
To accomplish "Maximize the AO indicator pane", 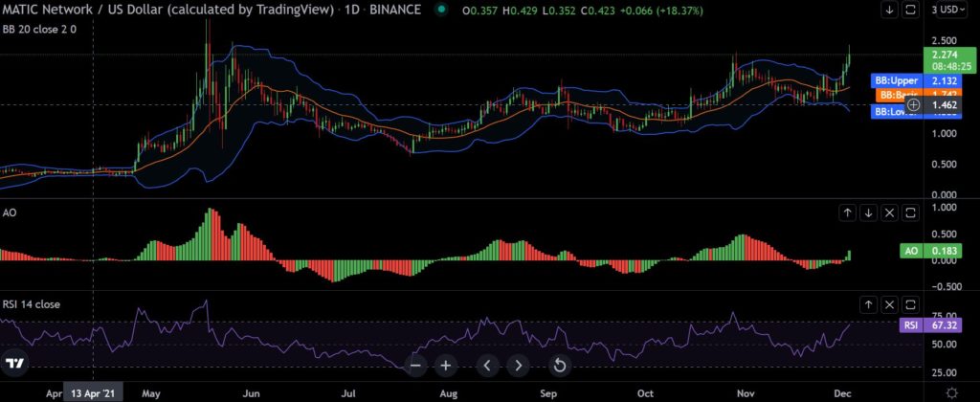I will 911,213.
